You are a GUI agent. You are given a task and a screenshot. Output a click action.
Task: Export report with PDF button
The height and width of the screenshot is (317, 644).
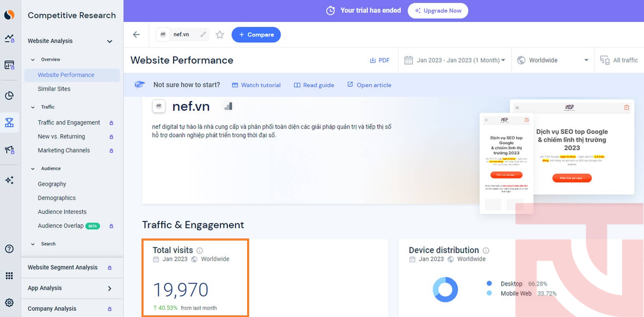pos(379,60)
